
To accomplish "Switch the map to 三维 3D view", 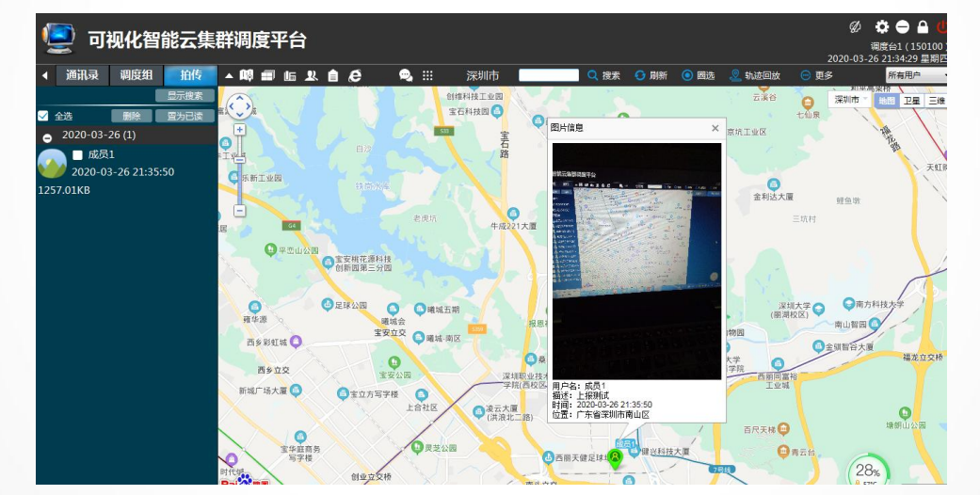I will tap(937, 100).
